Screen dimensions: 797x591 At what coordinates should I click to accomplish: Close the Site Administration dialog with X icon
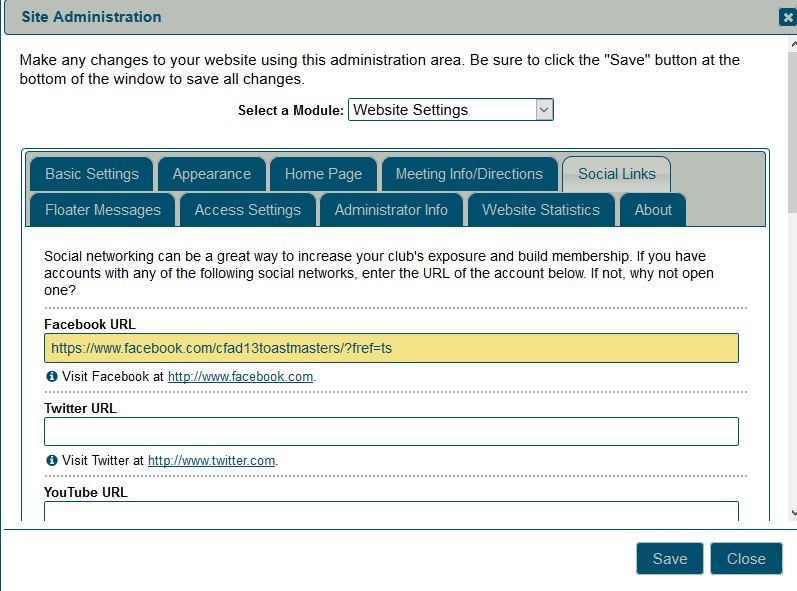[787, 18]
